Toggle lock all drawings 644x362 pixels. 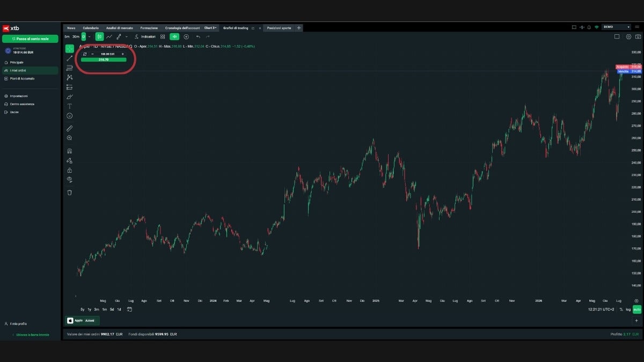point(70,171)
